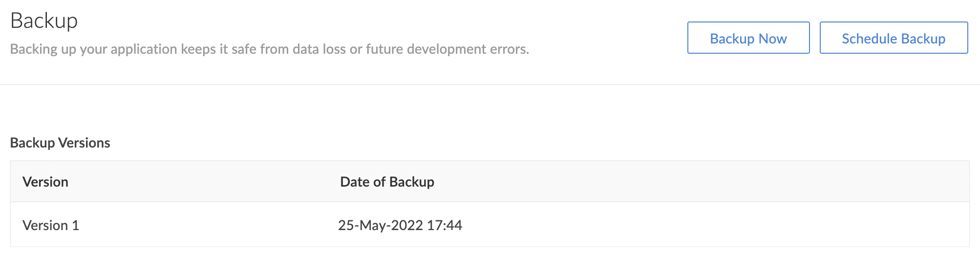Image resolution: width=980 pixels, height=255 pixels.
Task: Click the Date of Backup column header
Action: [387, 182]
